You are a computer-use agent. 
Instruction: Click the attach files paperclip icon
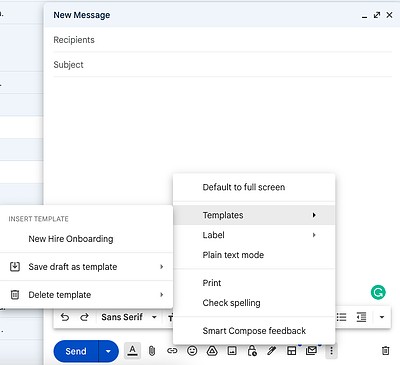click(x=152, y=351)
